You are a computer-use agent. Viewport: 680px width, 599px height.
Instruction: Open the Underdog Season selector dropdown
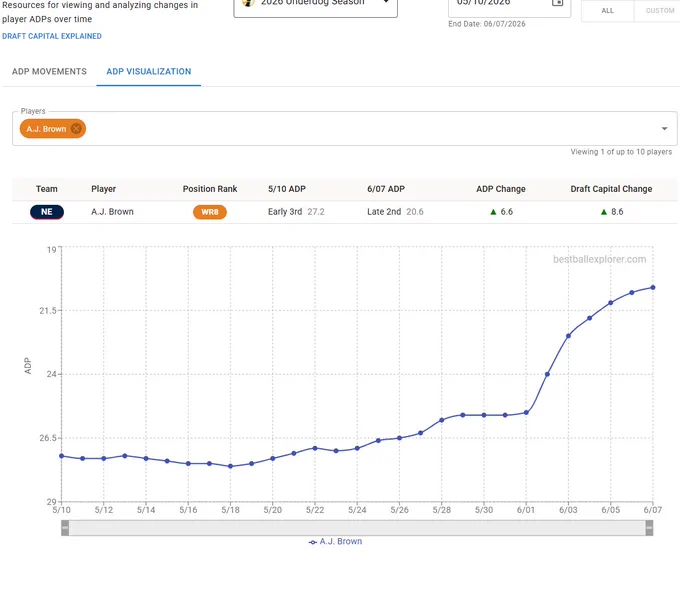click(315, 6)
